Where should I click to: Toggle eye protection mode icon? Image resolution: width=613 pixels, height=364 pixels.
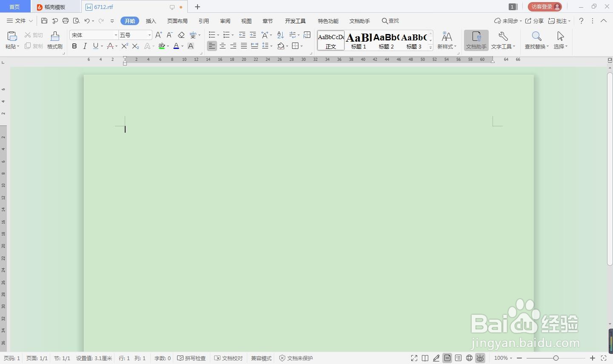(480, 358)
